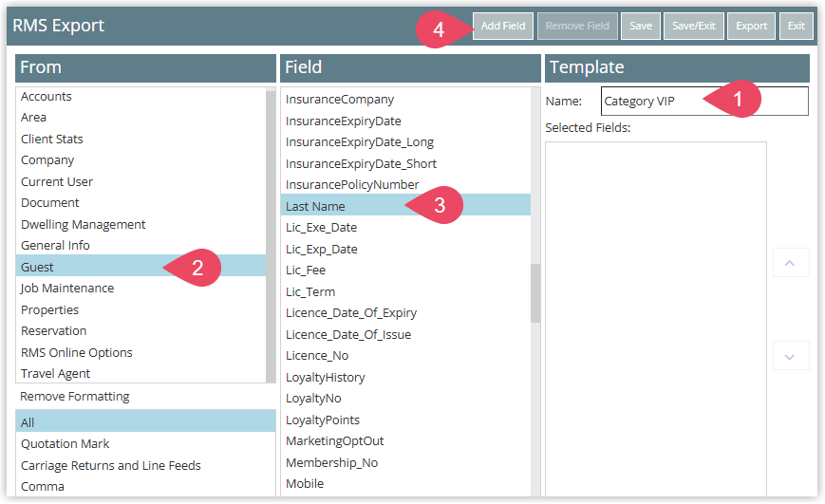This screenshot has height=504, width=825.
Task: Select InsuranceCompany field
Action: click(x=405, y=100)
